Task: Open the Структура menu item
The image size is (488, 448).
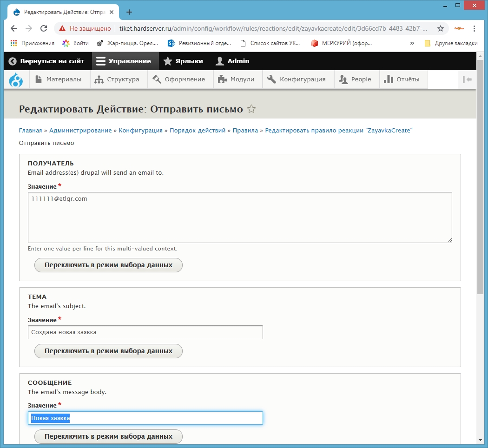Action: 117,79
